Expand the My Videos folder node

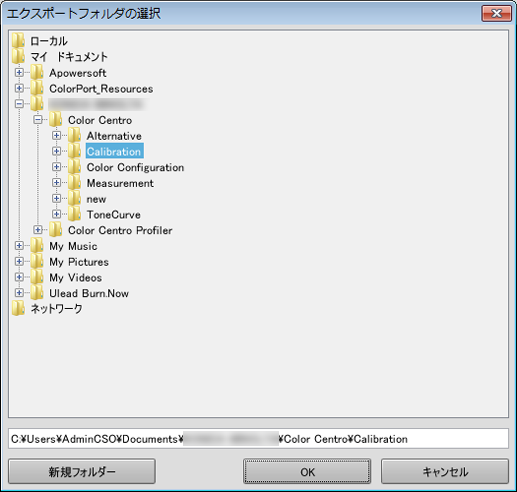click(19, 277)
